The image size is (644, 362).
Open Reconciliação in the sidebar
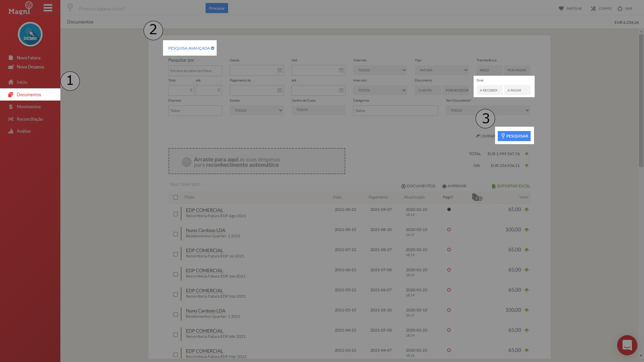coord(30,119)
